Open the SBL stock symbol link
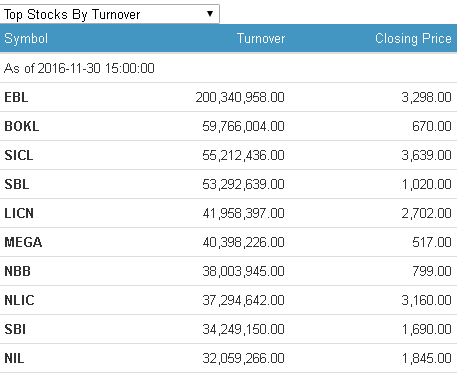This screenshot has height=380, width=465. point(17,184)
